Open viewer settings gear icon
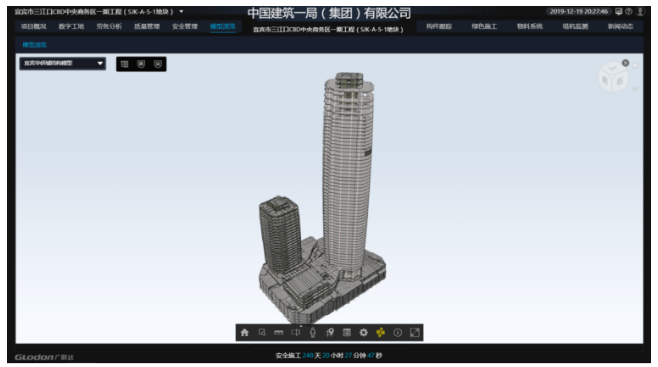The image size is (658, 367). (x=364, y=333)
